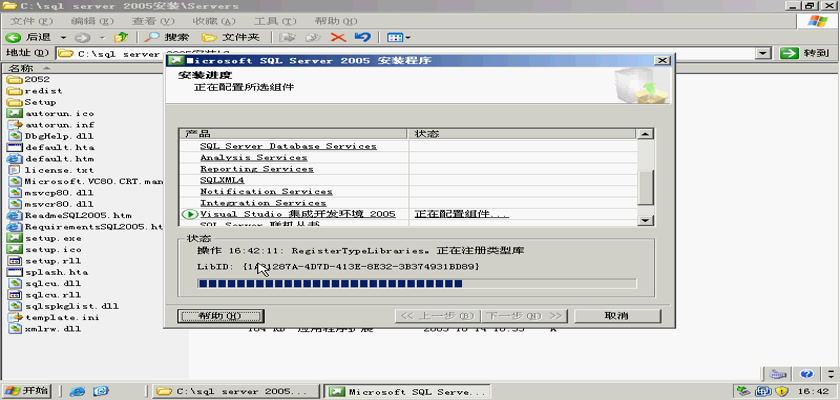Click Analysis Services product row

tap(408, 157)
